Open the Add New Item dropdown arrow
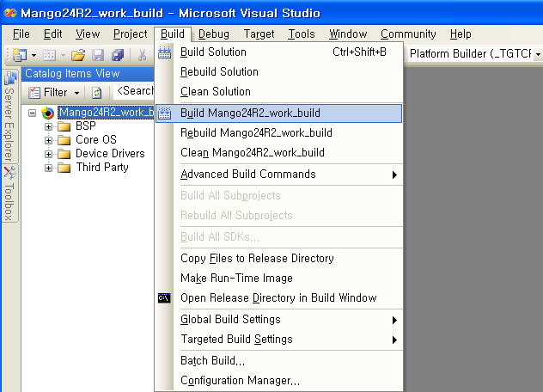The width and height of the screenshot is (543, 392). click(63, 55)
